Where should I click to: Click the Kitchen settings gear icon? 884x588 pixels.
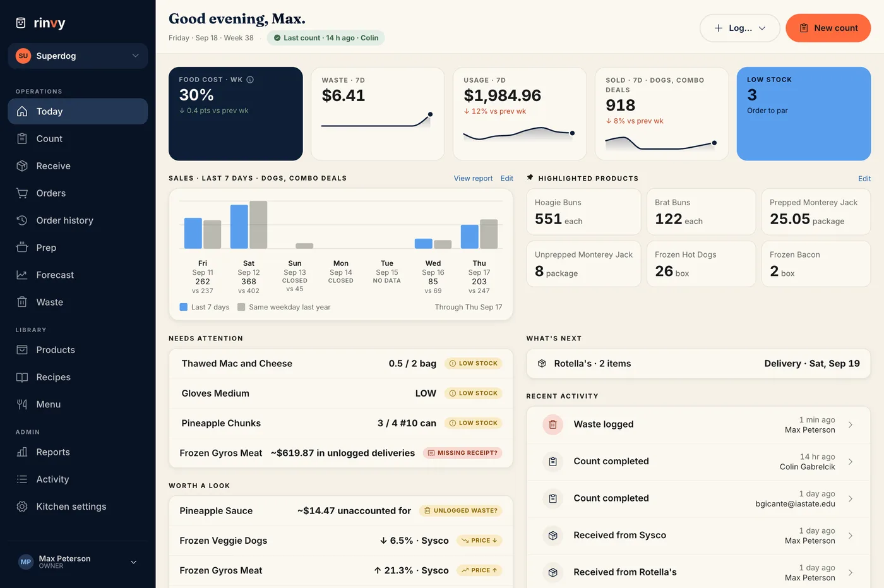click(22, 507)
